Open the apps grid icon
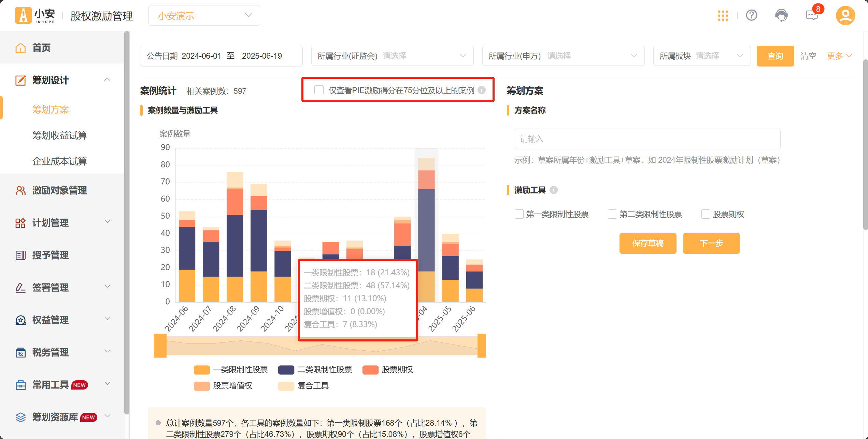Viewport: 868px width, 439px height. click(x=723, y=16)
